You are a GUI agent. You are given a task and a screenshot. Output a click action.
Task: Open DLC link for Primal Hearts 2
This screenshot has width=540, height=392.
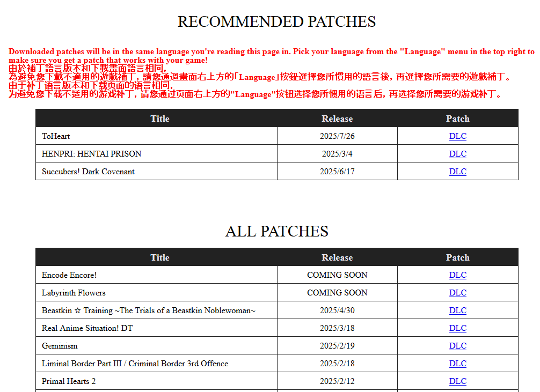click(458, 381)
